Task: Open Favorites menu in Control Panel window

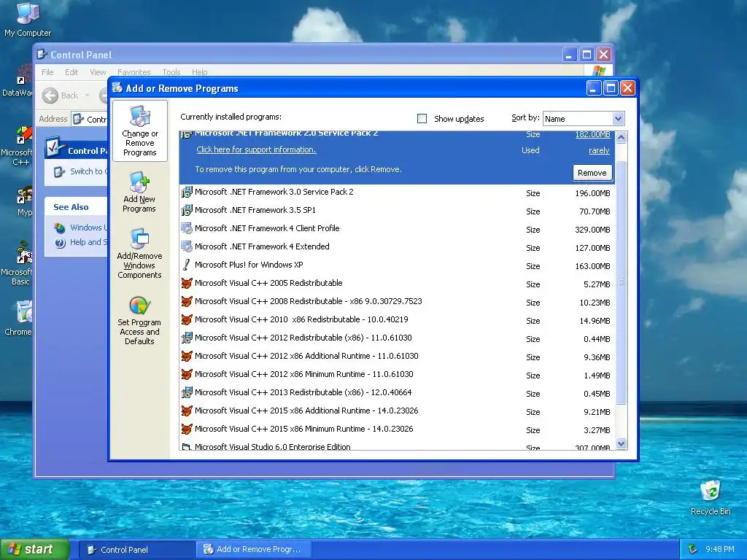Action: (134, 72)
